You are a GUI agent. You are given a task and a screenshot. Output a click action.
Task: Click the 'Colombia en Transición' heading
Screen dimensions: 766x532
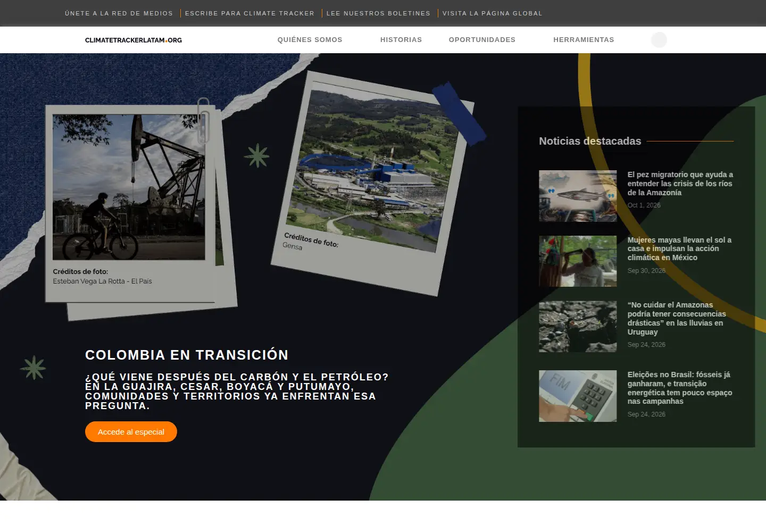pyautogui.click(x=187, y=355)
